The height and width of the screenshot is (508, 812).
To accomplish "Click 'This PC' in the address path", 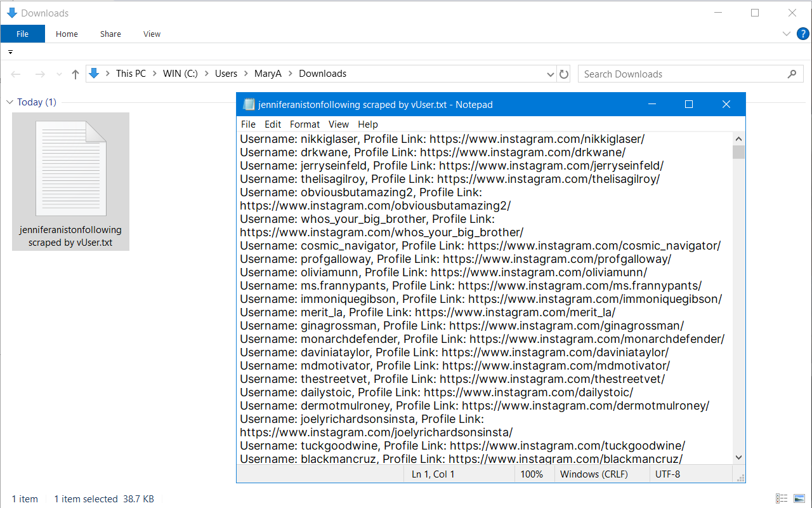I will (x=131, y=74).
